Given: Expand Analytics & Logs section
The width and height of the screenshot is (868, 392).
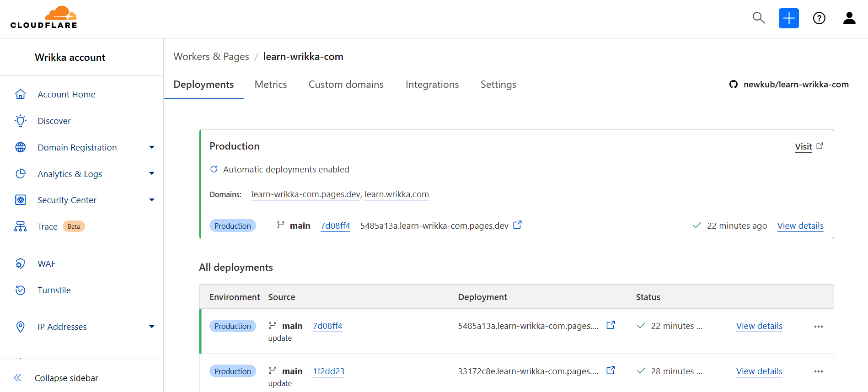Looking at the screenshot, I should click(151, 174).
